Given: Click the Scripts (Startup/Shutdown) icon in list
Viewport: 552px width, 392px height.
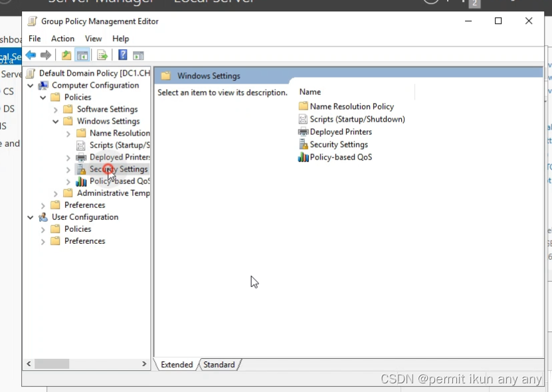Looking at the screenshot, I should [x=303, y=119].
